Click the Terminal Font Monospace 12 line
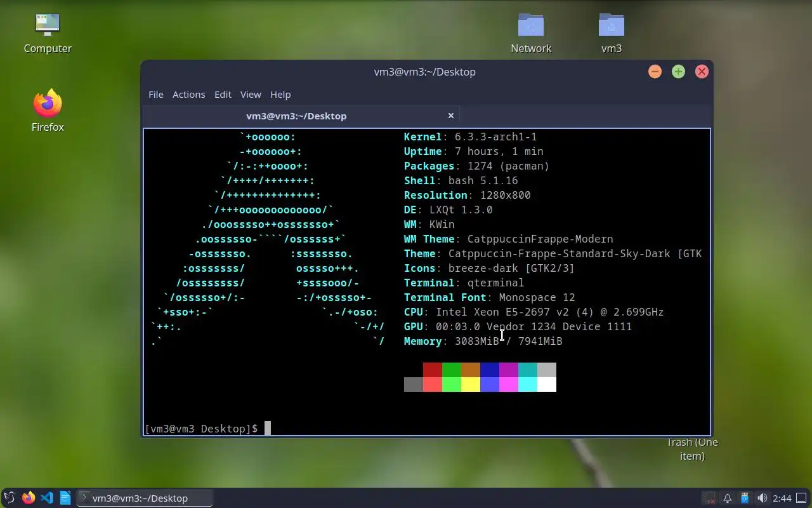Viewport: 812px width, 508px height. tap(489, 297)
